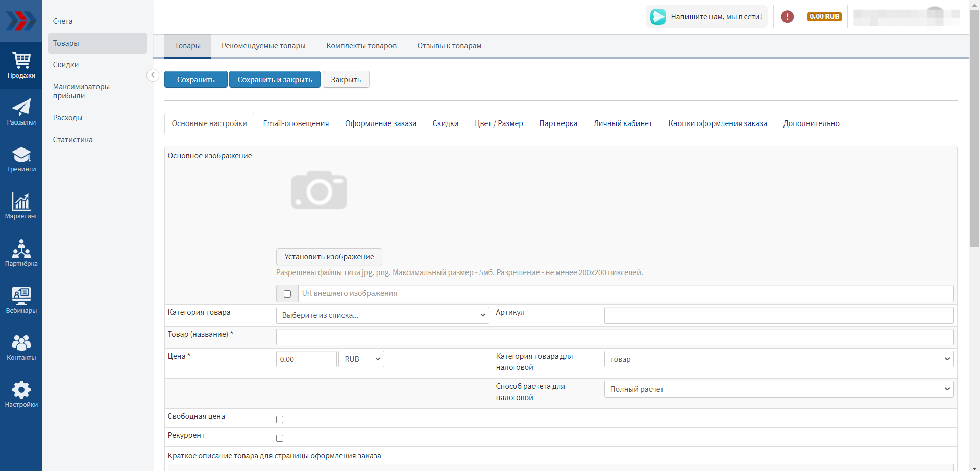Enable the Рекуррент checkbox
The image size is (980, 471).
[x=280, y=438]
